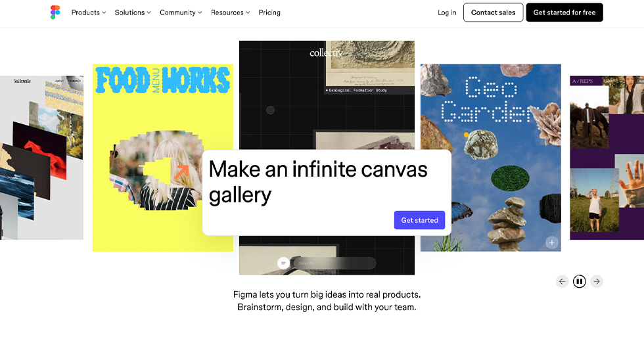Select the A/REPS gallery thumbnail
This screenshot has height=339, width=644.
pyautogui.click(x=607, y=158)
